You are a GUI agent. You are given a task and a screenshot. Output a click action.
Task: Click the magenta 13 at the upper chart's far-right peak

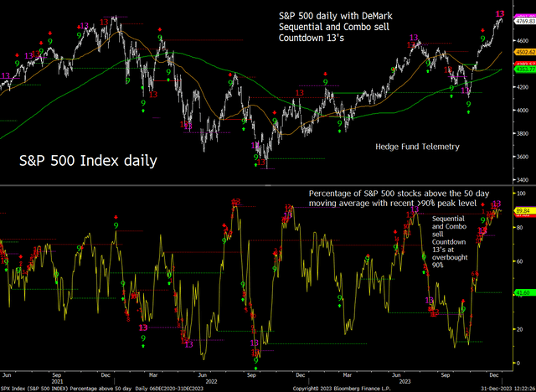[x=500, y=13]
